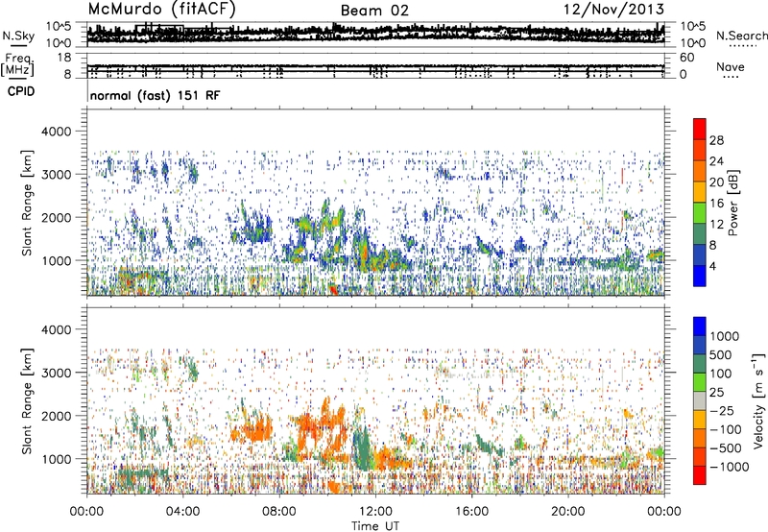Click the 'normal (fast) 151 RF' mode text
Screen dimensions: 768x532
point(155,95)
